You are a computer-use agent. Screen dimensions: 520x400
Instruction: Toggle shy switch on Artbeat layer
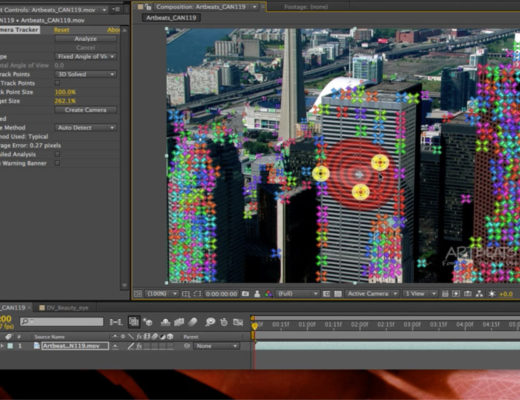click(115, 346)
